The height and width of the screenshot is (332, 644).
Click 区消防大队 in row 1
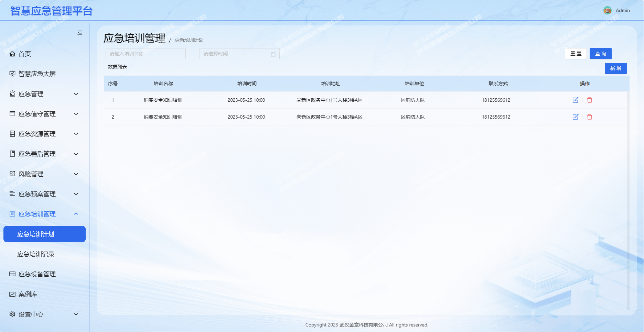tap(413, 100)
